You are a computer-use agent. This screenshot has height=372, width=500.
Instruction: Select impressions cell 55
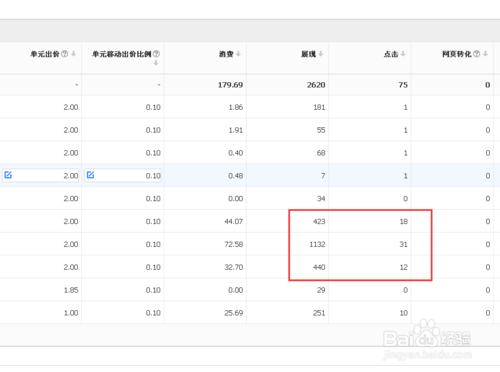(321, 130)
